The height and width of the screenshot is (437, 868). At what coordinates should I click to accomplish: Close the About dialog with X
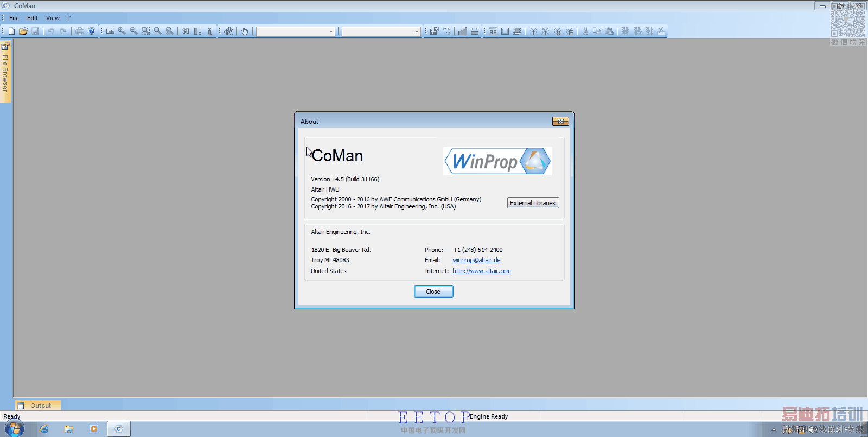pos(560,121)
